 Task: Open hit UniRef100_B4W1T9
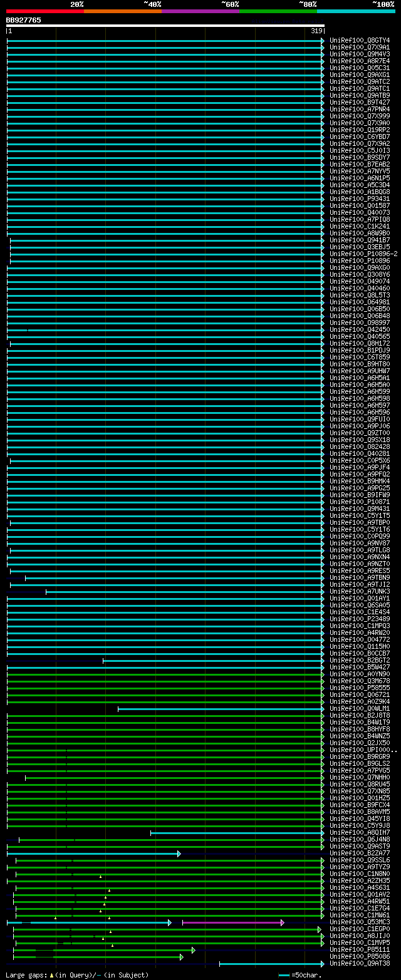(x=360, y=723)
